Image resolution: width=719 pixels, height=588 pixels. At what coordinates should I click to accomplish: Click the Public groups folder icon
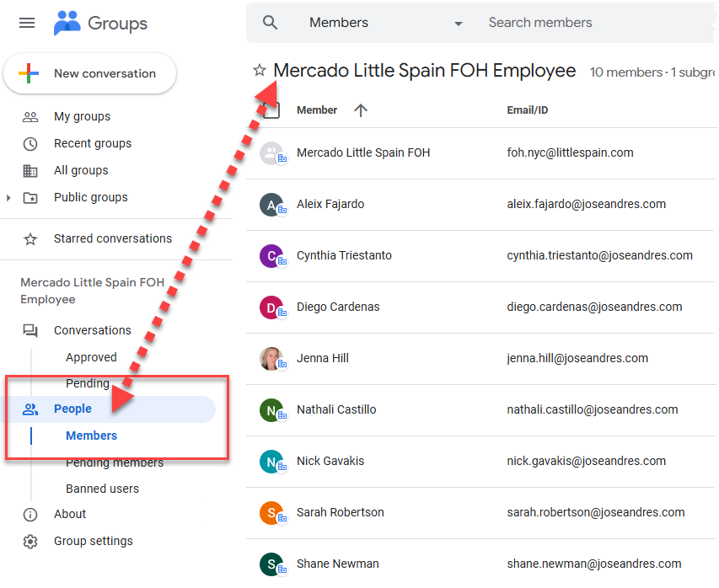click(x=30, y=198)
